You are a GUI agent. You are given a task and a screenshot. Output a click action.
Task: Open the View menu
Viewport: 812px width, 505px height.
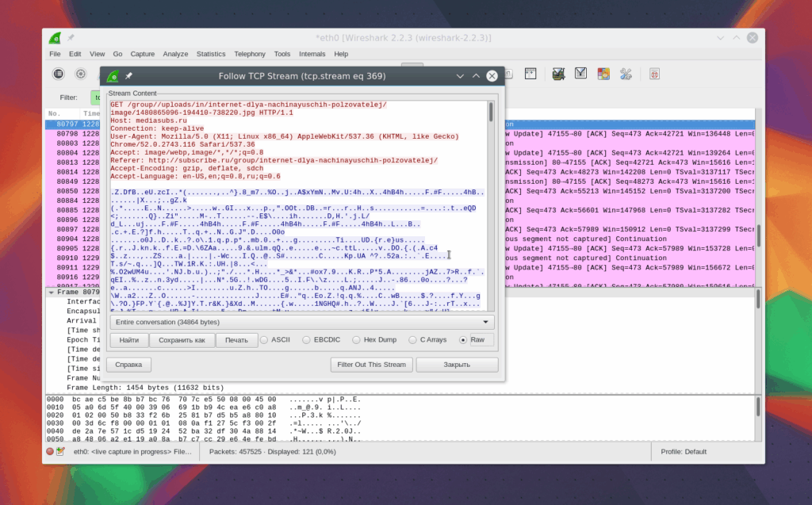pos(97,54)
